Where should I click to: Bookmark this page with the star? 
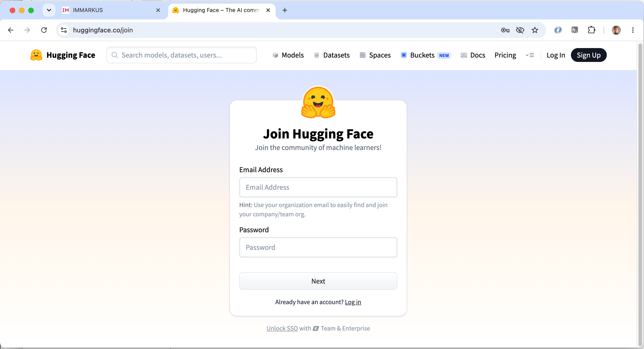[535, 30]
